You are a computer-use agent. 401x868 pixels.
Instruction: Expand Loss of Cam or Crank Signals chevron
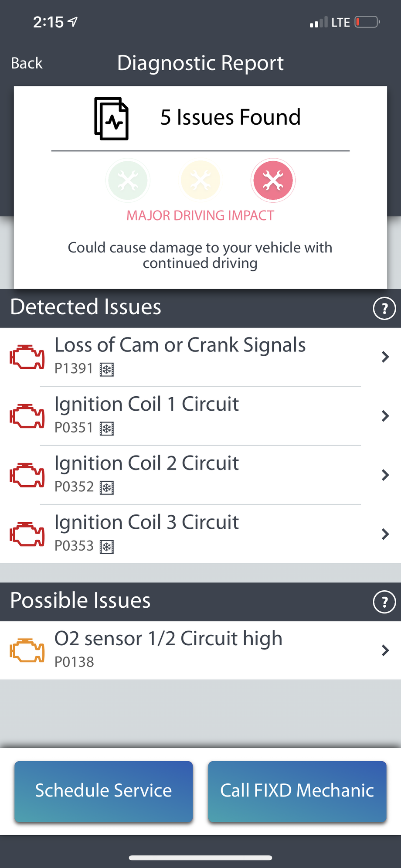pos(385,357)
